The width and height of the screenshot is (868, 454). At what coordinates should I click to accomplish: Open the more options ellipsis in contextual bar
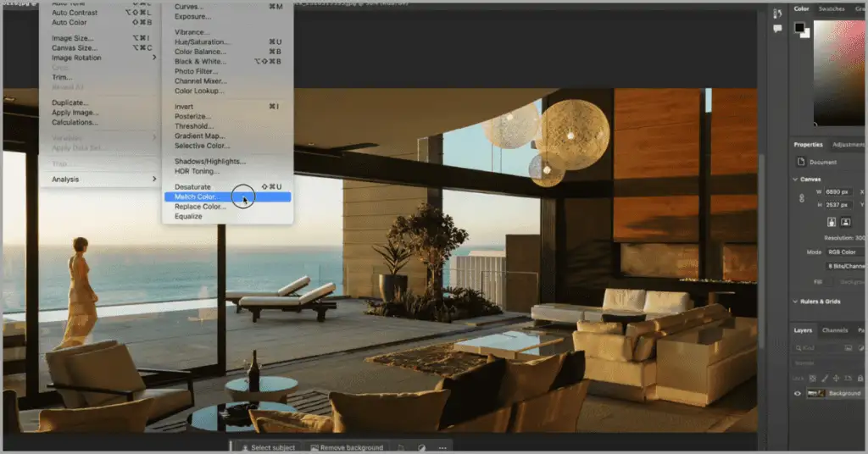pyautogui.click(x=442, y=447)
